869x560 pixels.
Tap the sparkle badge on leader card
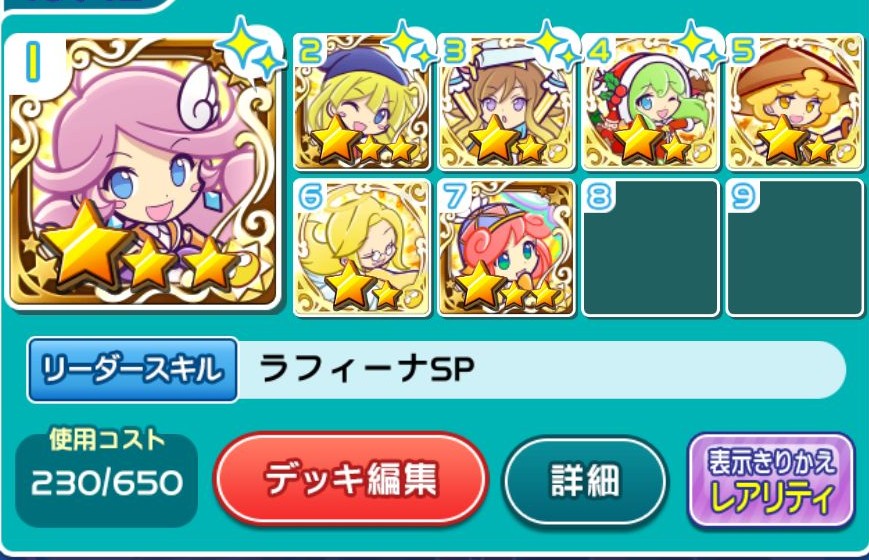251,47
